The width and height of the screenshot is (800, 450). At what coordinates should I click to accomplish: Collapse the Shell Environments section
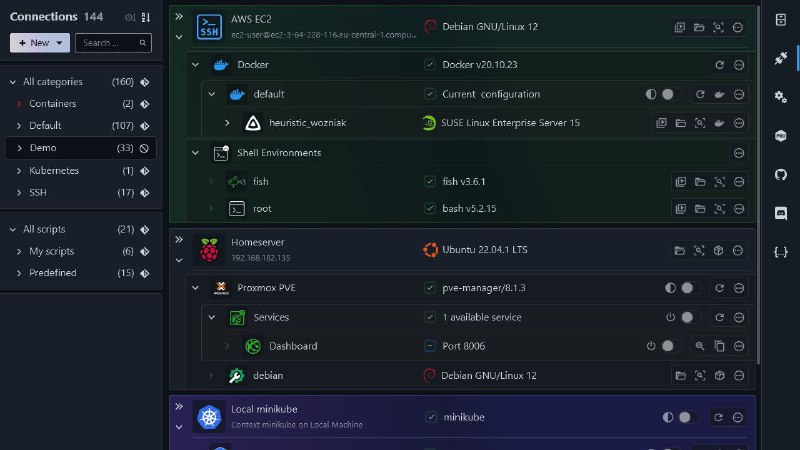[195, 153]
